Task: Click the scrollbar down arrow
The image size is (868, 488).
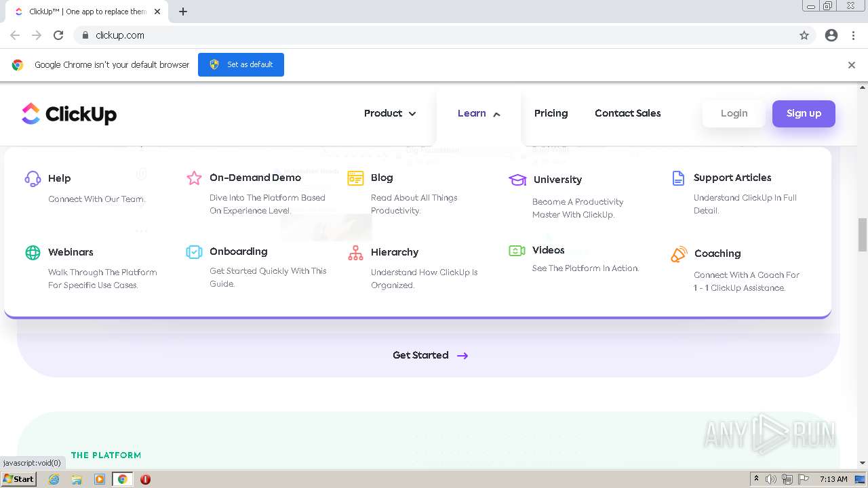Action: [x=863, y=464]
